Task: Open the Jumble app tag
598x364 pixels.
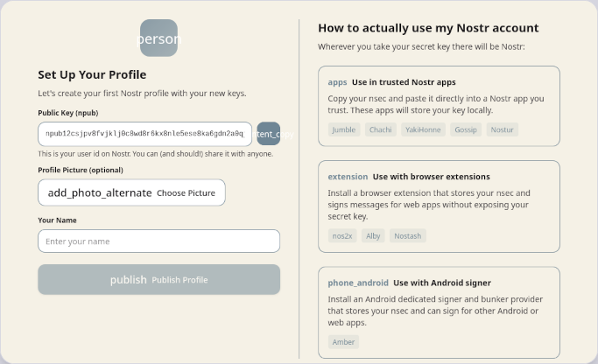Action: click(x=344, y=129)
